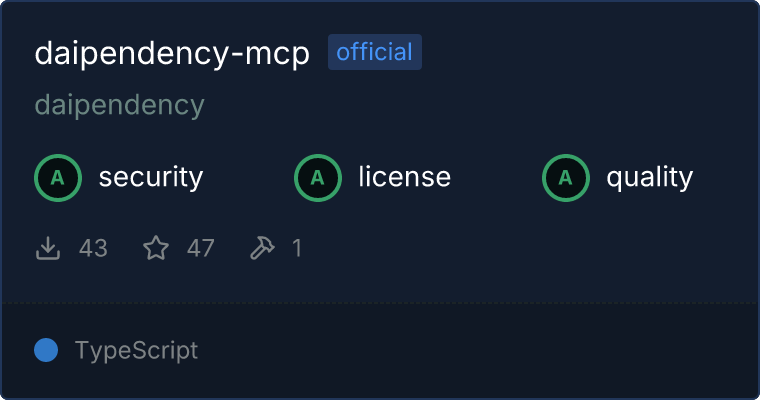Click the tools count 1
760x400 pixels.
(297, 248)
